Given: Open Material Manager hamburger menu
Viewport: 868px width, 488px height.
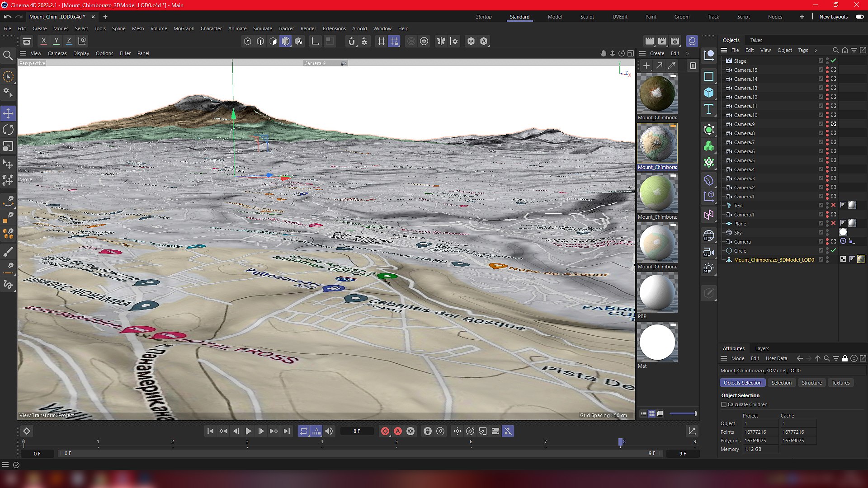Looking at the screenshot, I should click(642, 53).
